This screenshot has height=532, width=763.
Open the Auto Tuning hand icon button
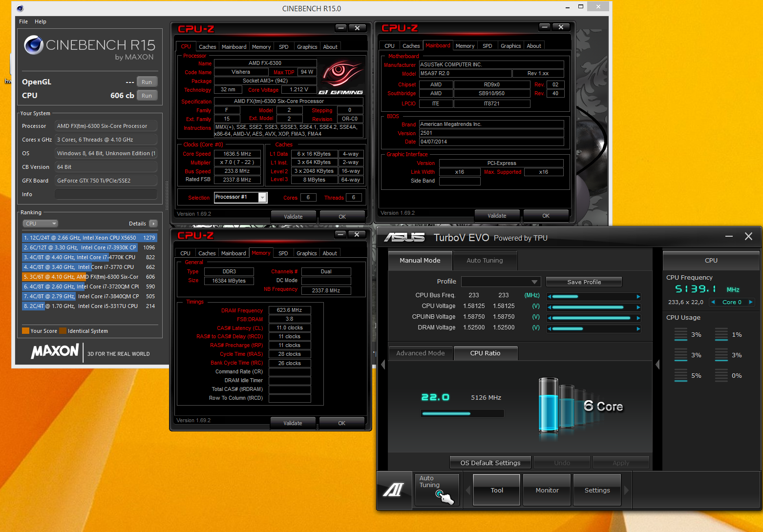pyautogui.click(x=437, y=490)
